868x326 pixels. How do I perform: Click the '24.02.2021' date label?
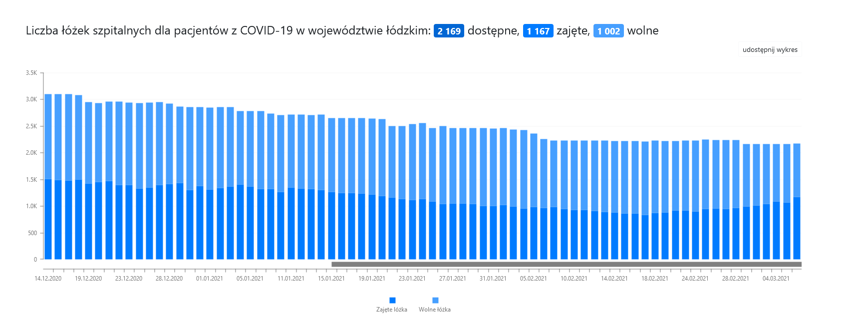(x=695, y=279)
